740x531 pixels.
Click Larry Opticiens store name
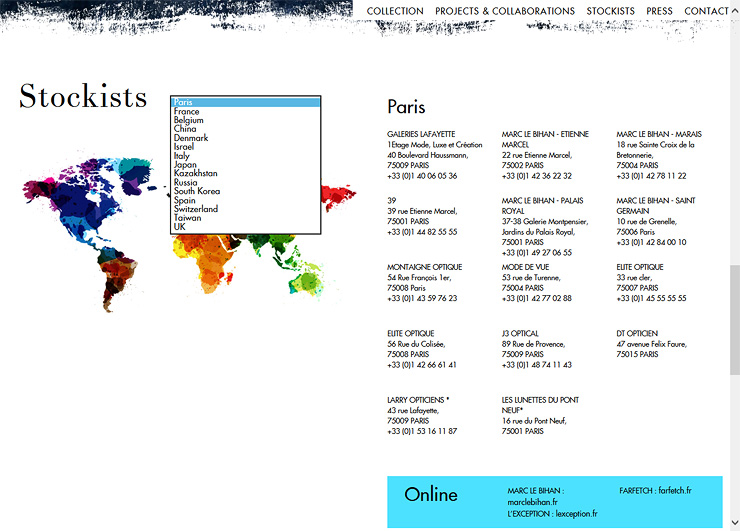click(x=418, y=400)
